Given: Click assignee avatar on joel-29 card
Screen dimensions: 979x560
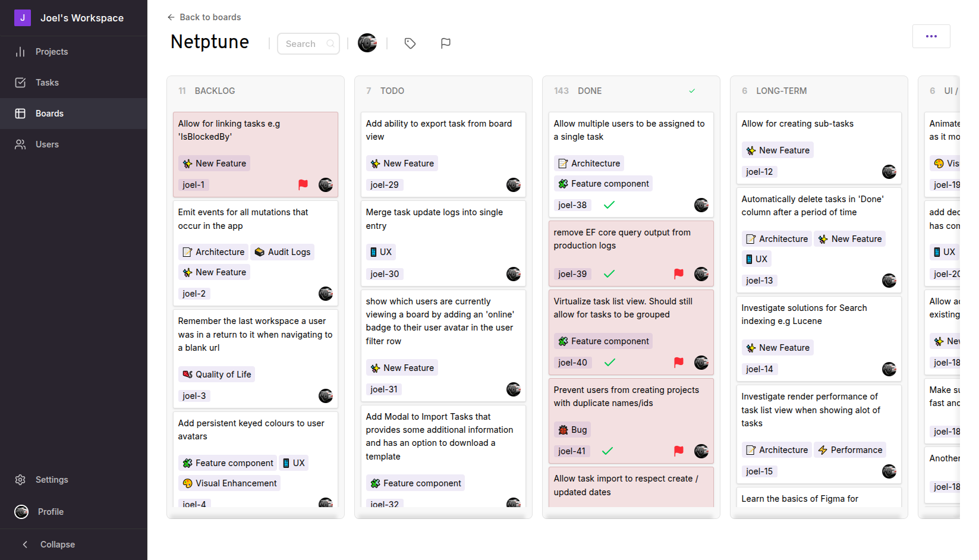Looking at the screenshot, I should pyautogui.click(x=514, y=185).
